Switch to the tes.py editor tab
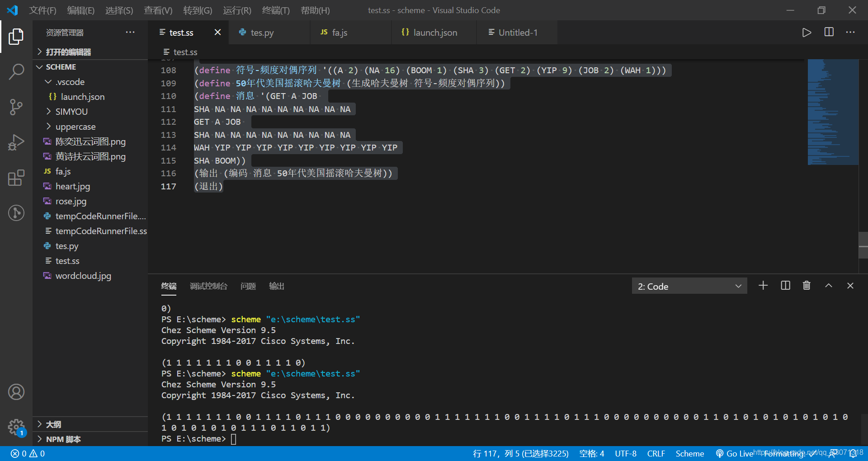The image size is (868, 461). coord(269,33)
